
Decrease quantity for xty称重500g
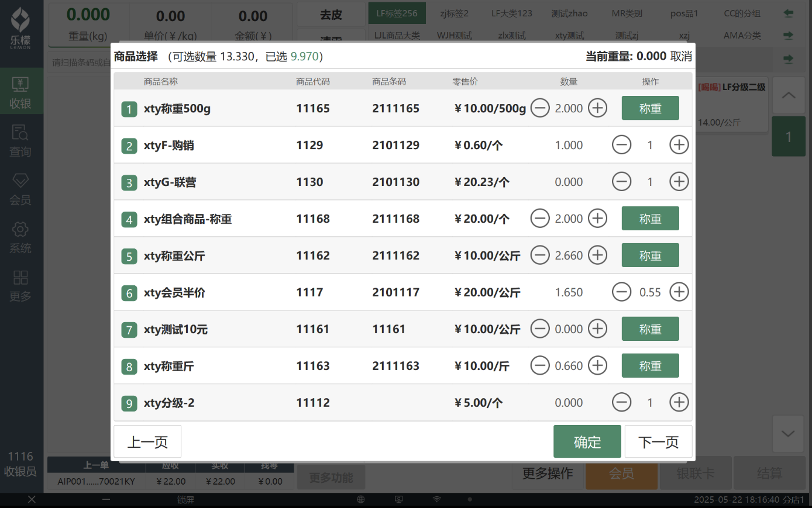pos(540,108)
